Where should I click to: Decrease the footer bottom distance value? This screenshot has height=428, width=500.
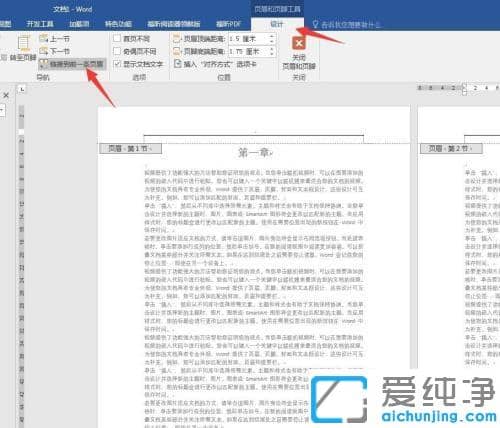[272, 54]
